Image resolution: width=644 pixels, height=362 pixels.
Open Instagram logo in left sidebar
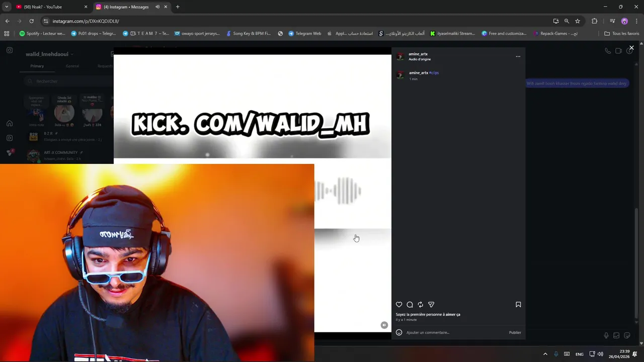pos(10,50)
